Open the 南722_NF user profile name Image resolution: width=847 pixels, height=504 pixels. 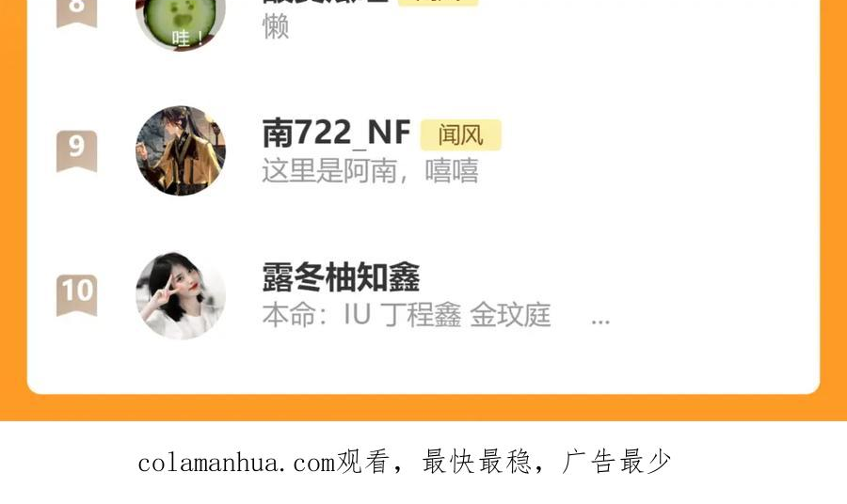point(337,133)
